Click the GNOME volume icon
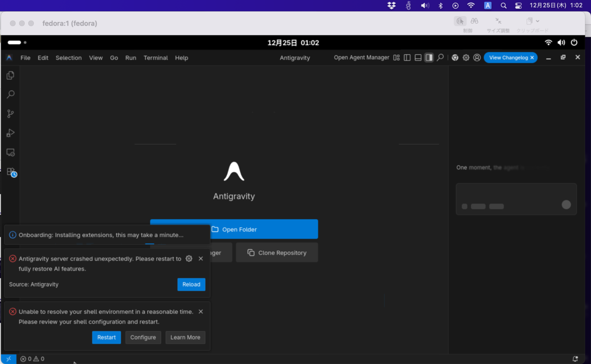 (x=561, y=43)
